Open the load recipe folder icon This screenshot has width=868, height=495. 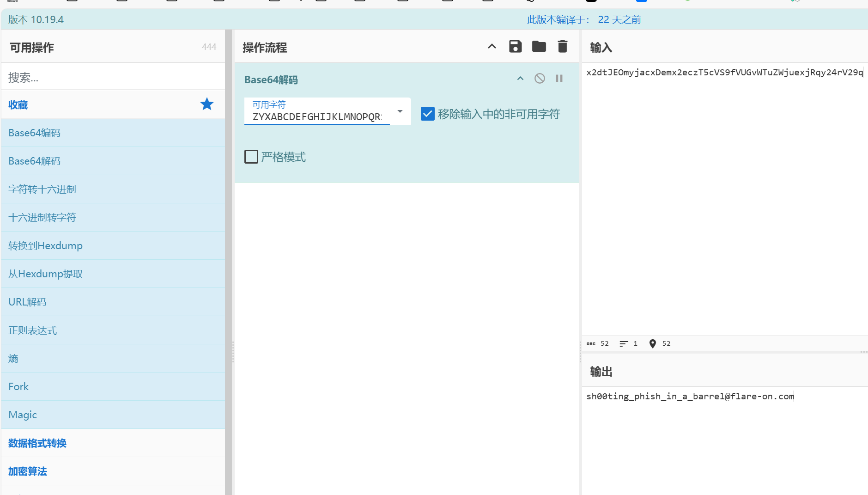(539, 47)
